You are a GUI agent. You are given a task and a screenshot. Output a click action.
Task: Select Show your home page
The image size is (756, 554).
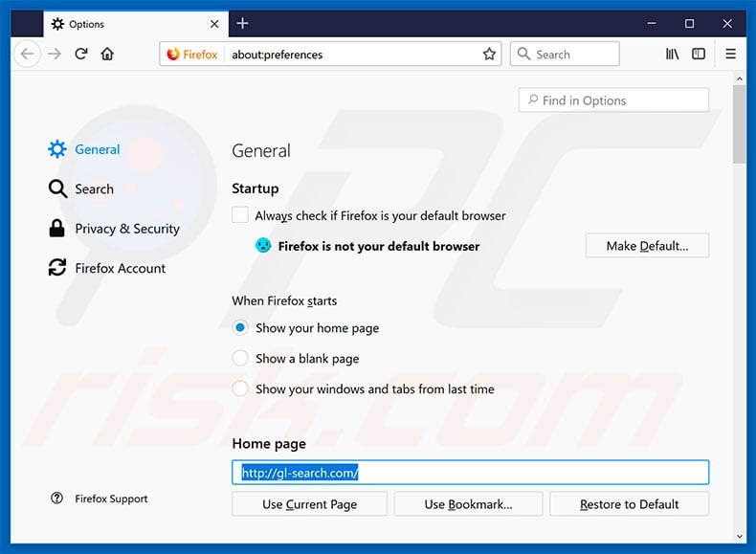(240, 328)
